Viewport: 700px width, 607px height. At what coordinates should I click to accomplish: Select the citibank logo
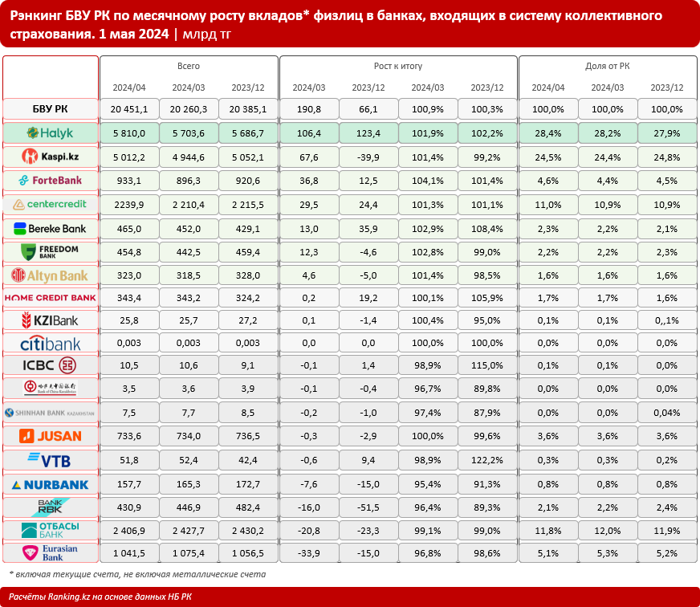click(50, 344)
